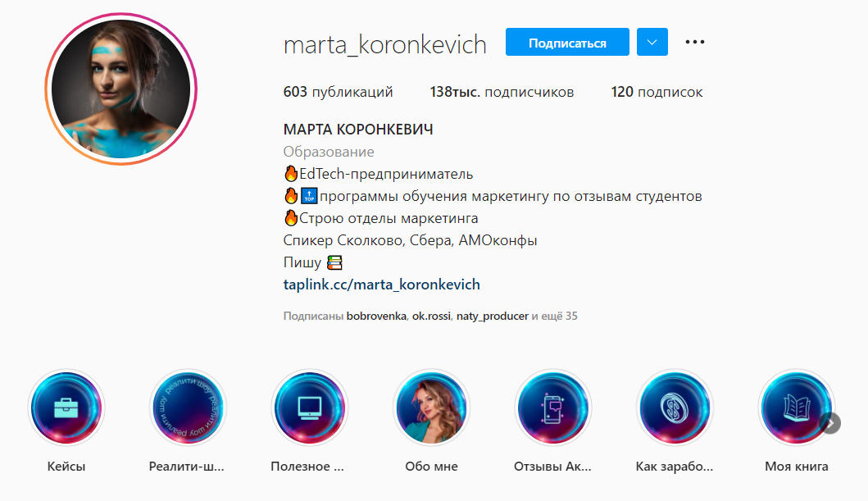Open the dollar coin highlight Как зарабо...
This screenshot has width=868, height=501.
point(675,408)
